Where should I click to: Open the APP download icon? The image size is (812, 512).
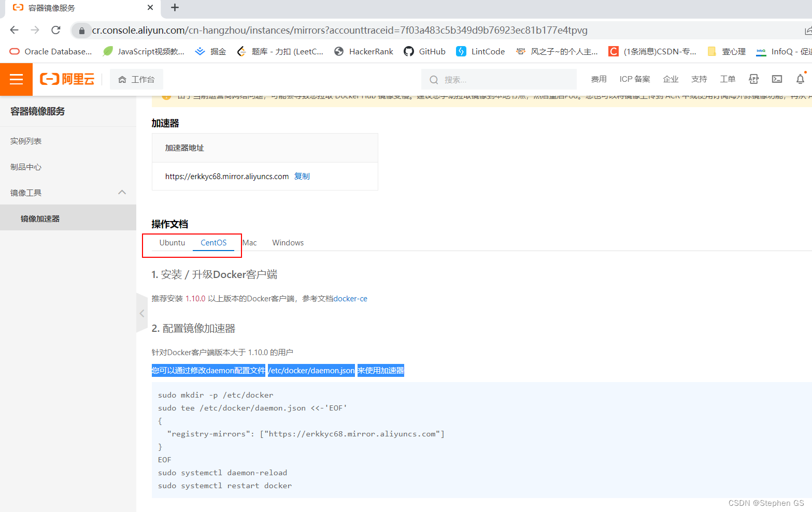[753, 79]
